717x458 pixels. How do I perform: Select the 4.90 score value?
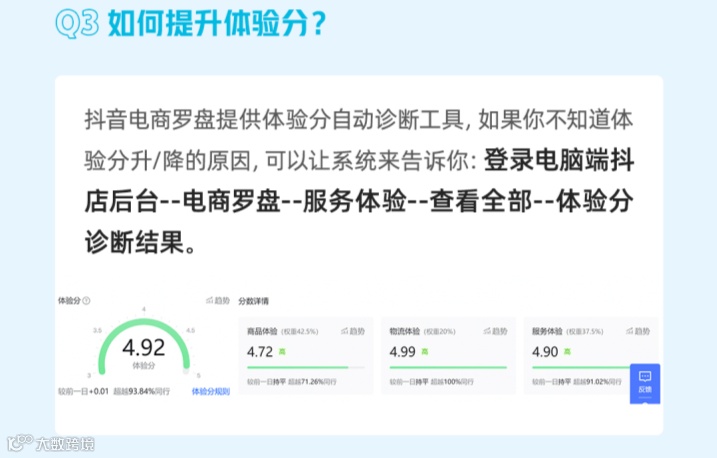(545, 352)
